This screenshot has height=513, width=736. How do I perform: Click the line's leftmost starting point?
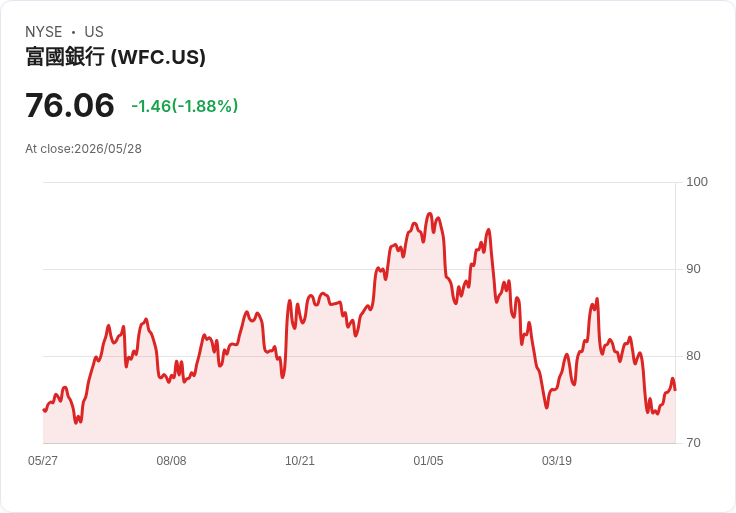coord(44,410)
